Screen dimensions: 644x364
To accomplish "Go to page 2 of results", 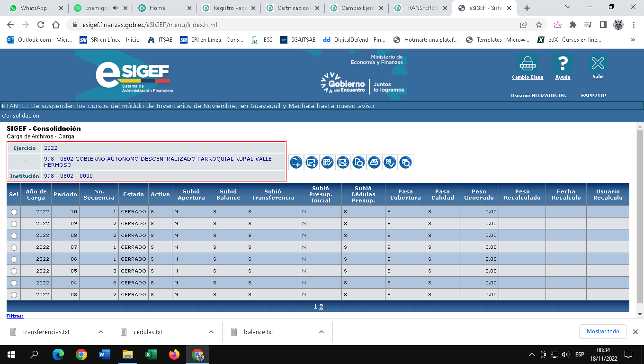I will (x=321, y=307).
